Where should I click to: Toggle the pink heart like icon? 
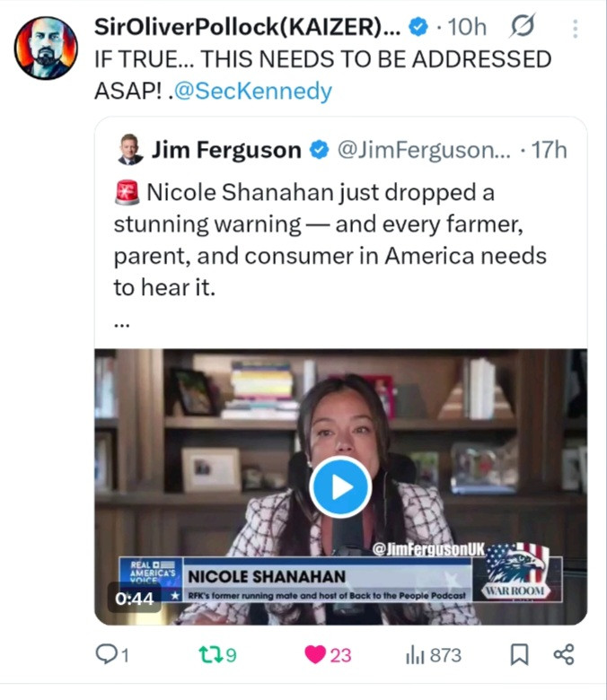315,655
